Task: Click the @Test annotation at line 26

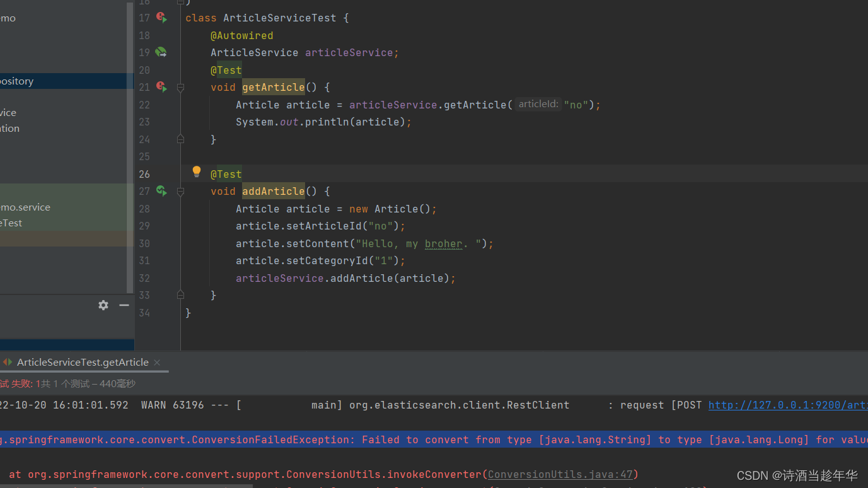Action: 226,174
